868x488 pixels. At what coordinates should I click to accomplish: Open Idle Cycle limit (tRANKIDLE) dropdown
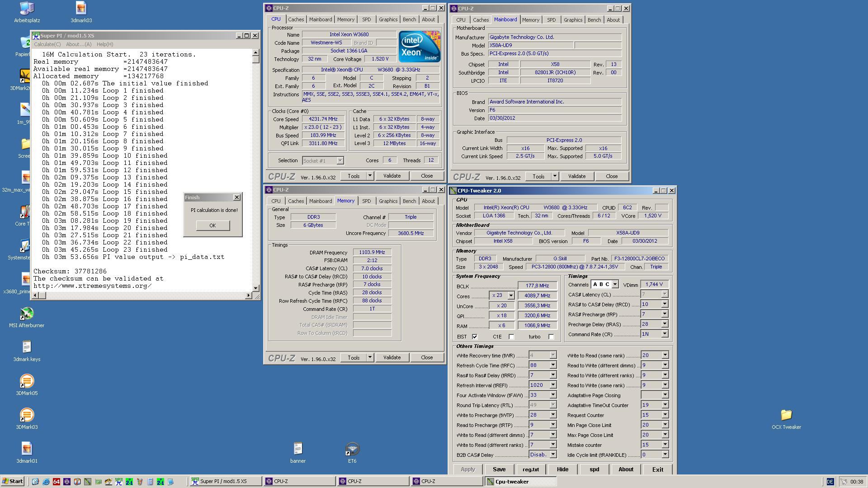[x=665, y=455]
